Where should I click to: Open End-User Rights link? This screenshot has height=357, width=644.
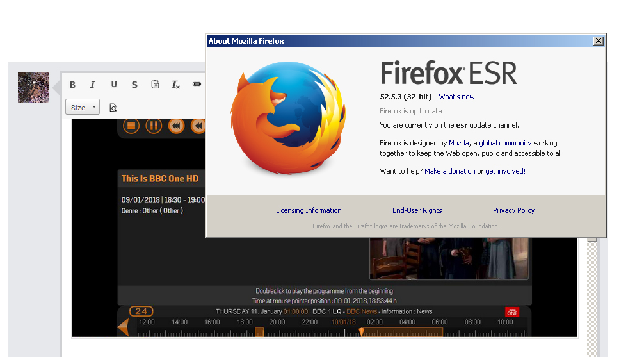pyautogui.click(x=417, y=210)
